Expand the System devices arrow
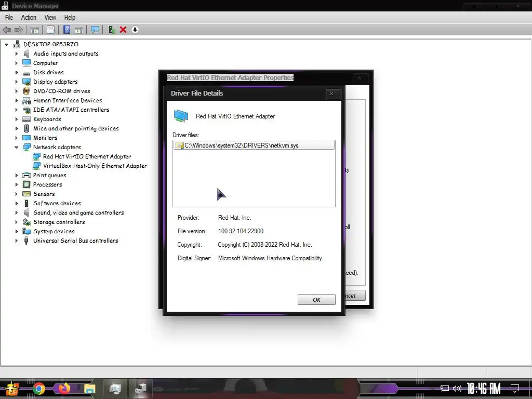Image resolution: width=532 pixels, height=399 pixels. click(x=16, y=231)
